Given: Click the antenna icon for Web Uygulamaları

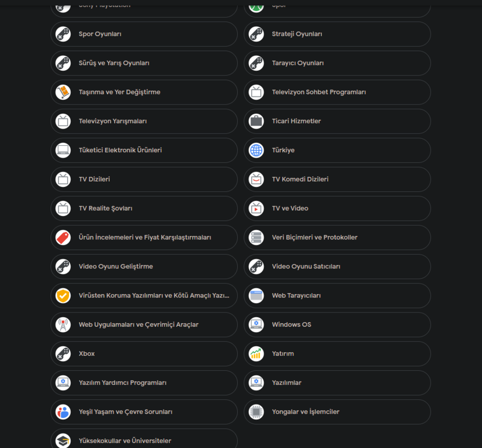Looking at the screenshot, I should pyautogui.click(x=63, y=325).
